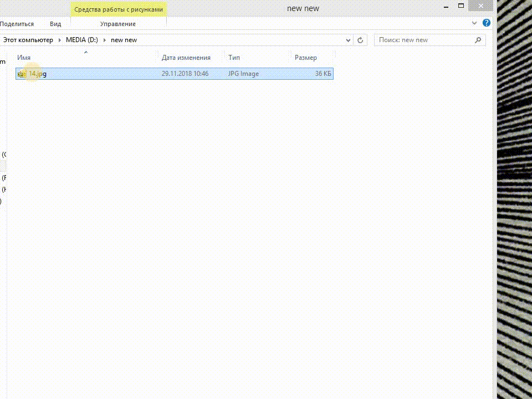Click the blue help question mark icon
This screenshot has height=399, width=532.
click(486, 23)
